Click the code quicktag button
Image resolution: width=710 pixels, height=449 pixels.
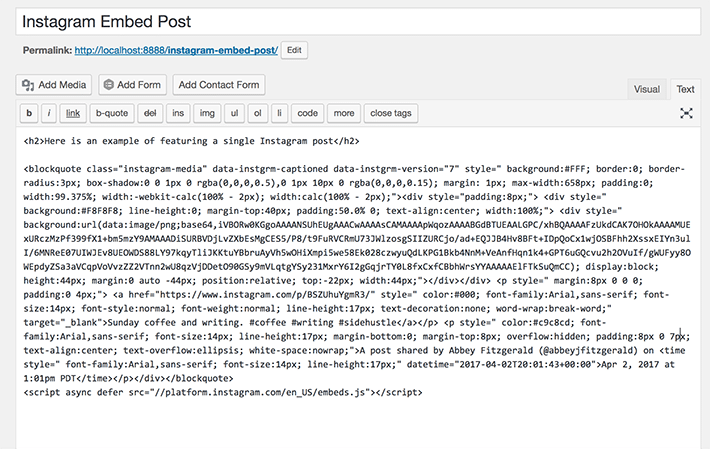307,113
